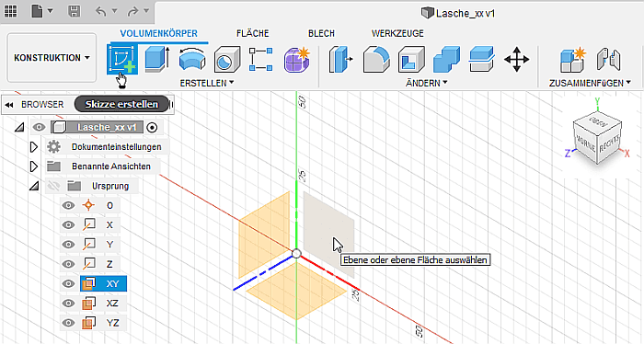Screen dimensions: 644x344
Task: Switch to the FLÄCHE tab
Action: pos(253,34)
